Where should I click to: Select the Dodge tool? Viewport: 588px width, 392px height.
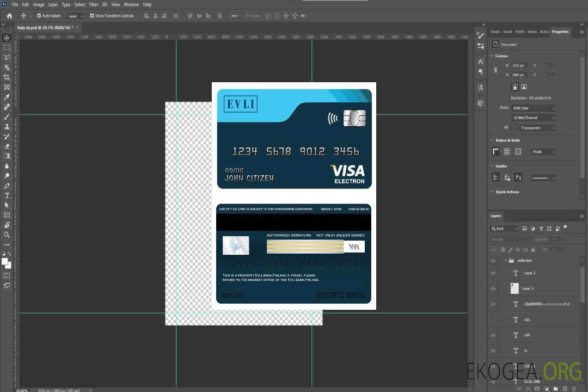7,175
